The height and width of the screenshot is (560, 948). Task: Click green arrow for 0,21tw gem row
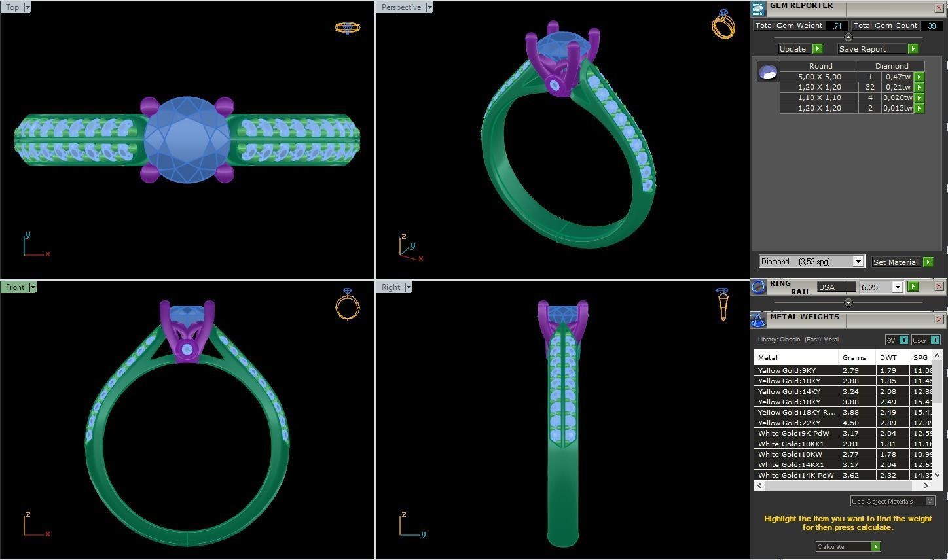click(919, 87)
